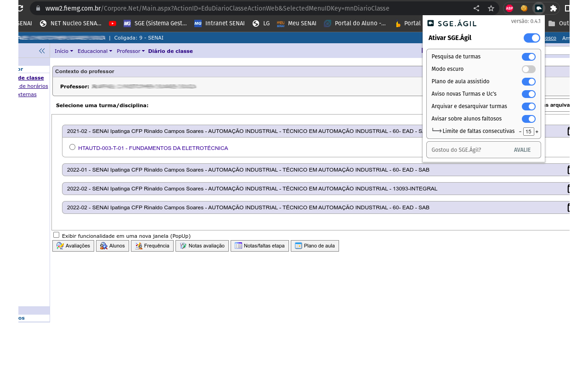
Task: Check Exibir funcionalidade em uma nova janela
Action: click(57, 235)
